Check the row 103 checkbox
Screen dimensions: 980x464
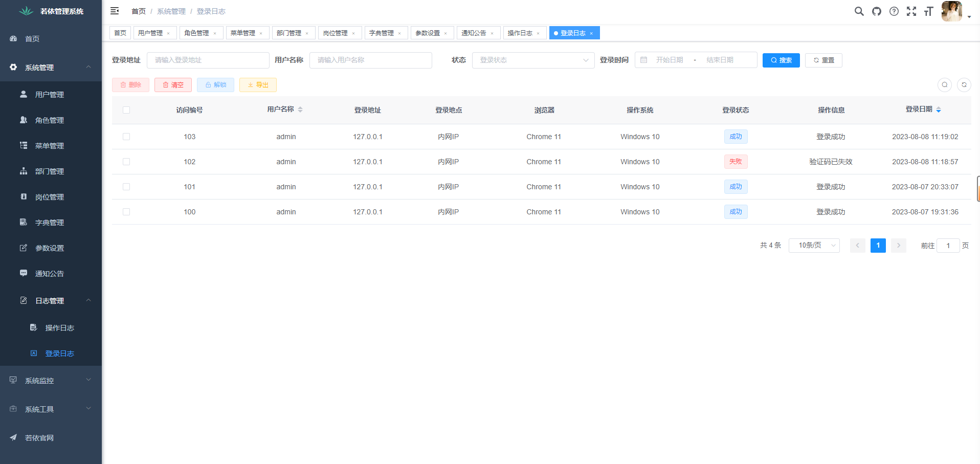pyautogui.click(x=126, y=137)
